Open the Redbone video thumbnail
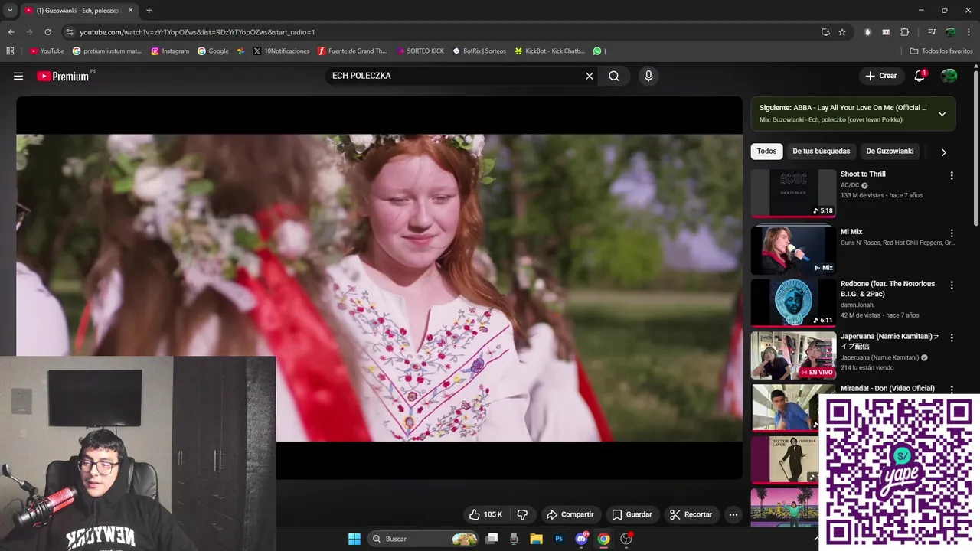This screenshot has width=980, height=551. (793, 303)
